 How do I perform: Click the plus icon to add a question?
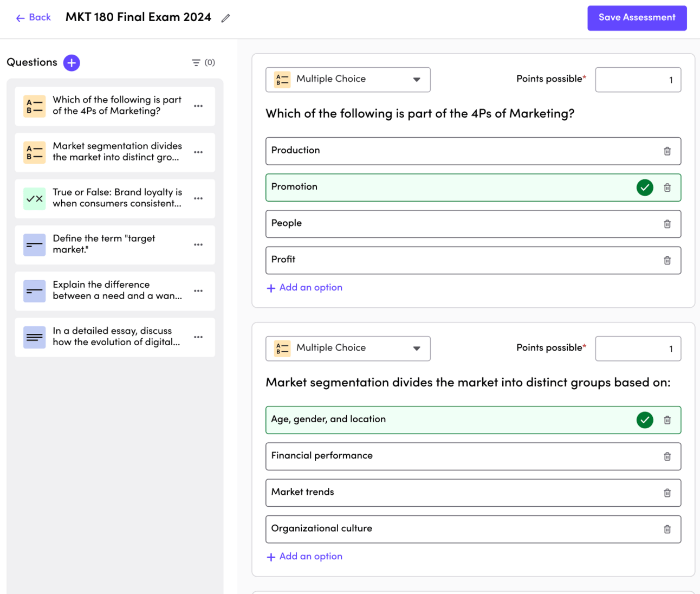click(72, 63)
